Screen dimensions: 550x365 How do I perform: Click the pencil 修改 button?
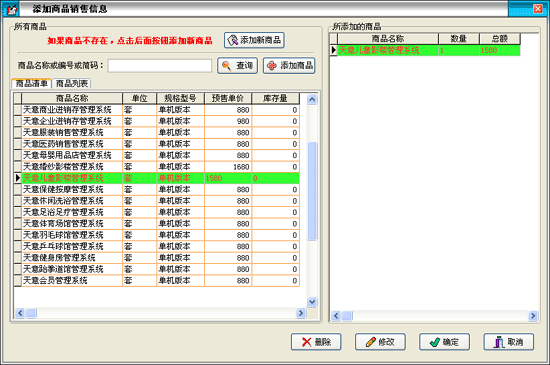click(380, 342)
